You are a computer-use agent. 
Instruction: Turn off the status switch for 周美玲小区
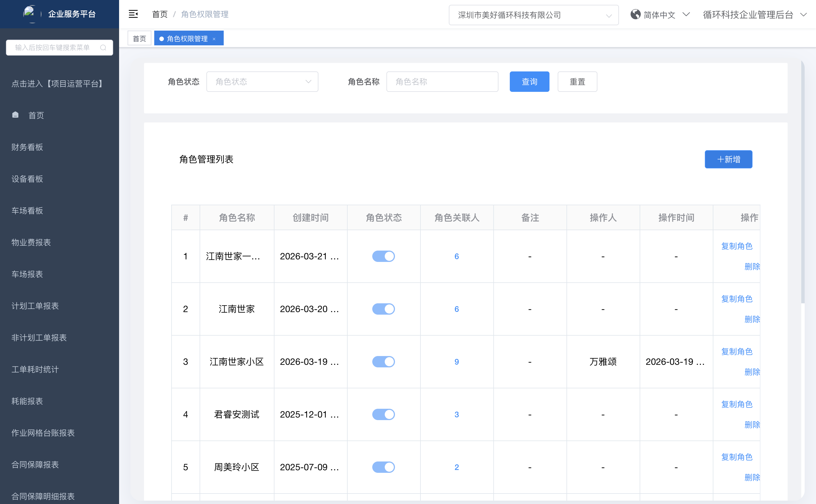[x=383, y=467]
